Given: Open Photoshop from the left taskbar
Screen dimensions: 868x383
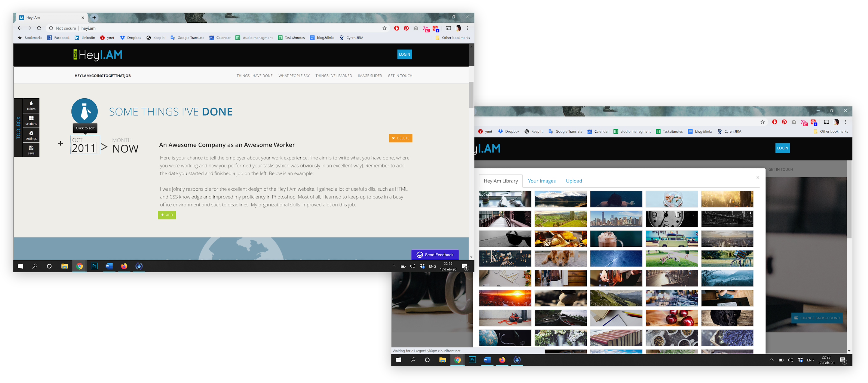Looking at the screenshot, I should (94, 266).
